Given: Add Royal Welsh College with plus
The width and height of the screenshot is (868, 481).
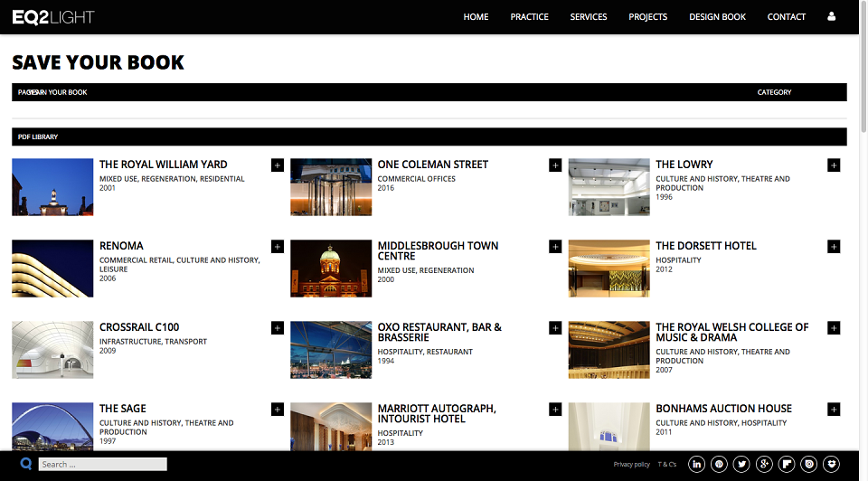Looking at the screenshot, I should tap(834, 327).
